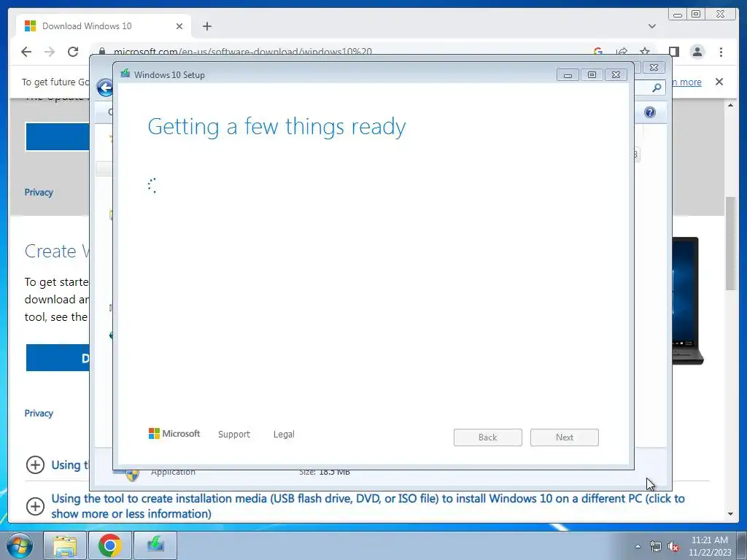Click the Windows 10 Setup taskbar icon
The width and height of the screenshot is (747, 560).
click(x=155, y=545)
